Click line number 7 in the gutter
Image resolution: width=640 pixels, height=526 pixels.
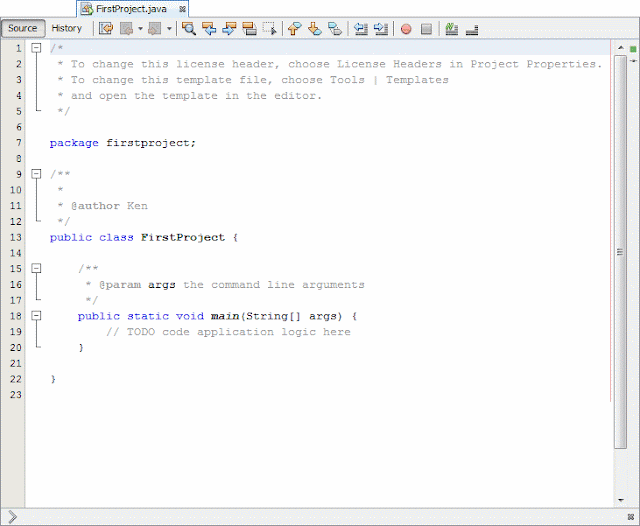click(x=19, y=143)
